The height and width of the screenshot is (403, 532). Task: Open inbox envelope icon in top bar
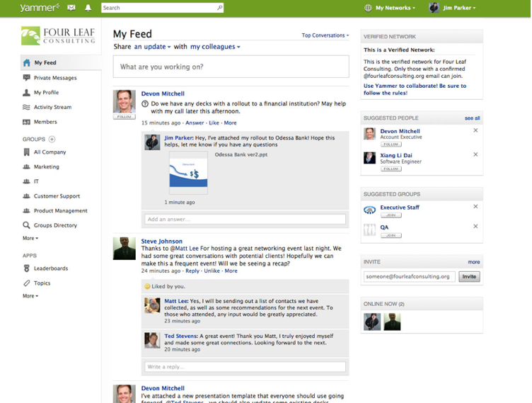tap(71, 8)
